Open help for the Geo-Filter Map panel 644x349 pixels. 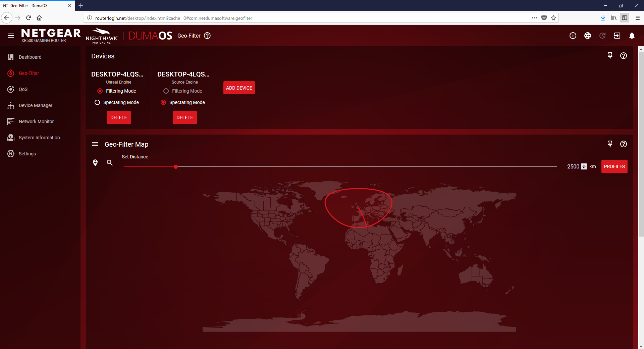(x=624, y=144)
